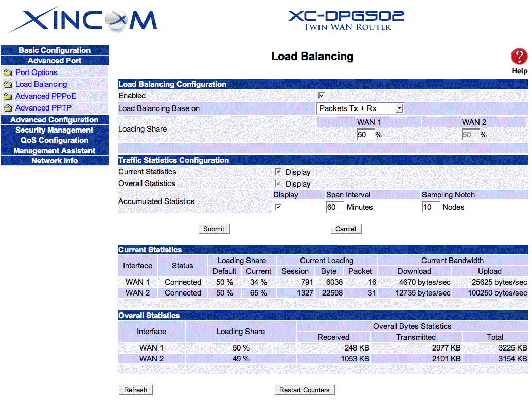Toggle the Current Statistics Display checkbox
This screenshot has width=532, height=405.
pos(278,172)
